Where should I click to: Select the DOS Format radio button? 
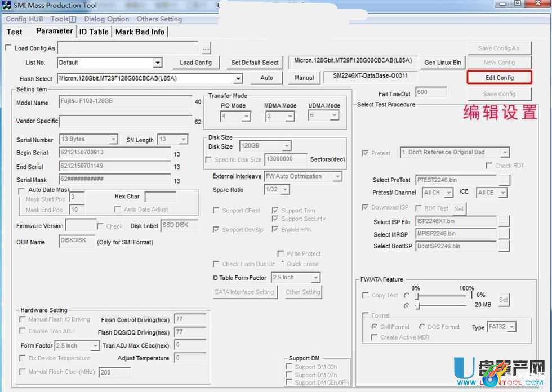(x=422, y=327)
